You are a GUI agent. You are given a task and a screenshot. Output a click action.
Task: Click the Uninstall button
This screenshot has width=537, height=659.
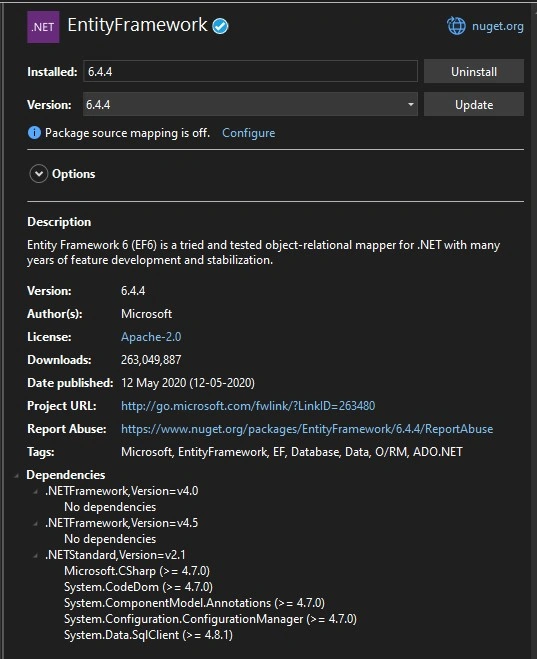click(x=474, y=71)
